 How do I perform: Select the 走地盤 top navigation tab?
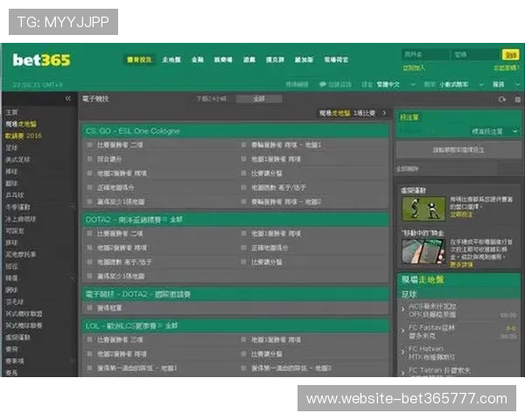171,59
